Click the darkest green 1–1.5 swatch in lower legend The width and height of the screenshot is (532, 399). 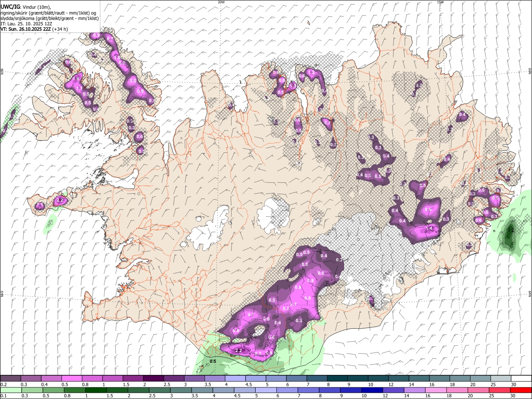96,390
